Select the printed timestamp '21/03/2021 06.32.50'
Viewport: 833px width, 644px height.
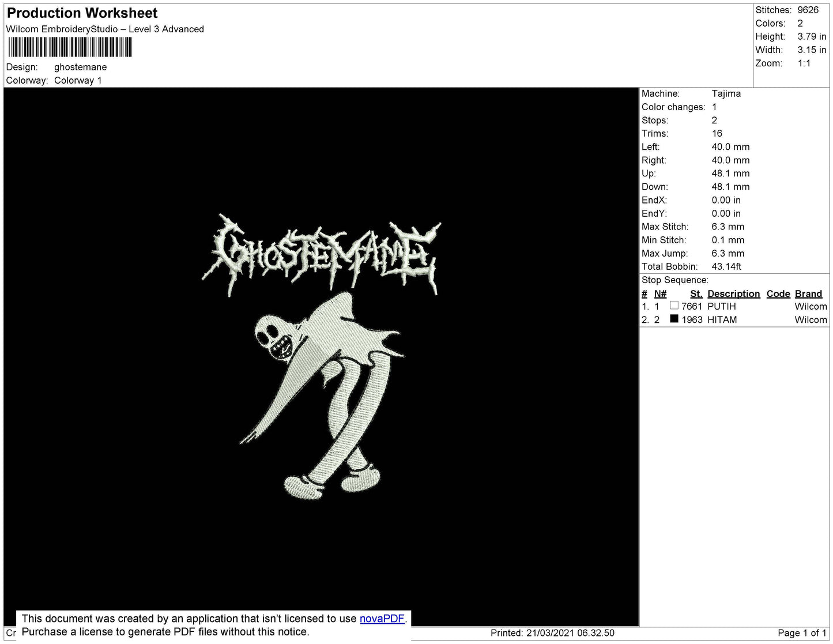tap(570, 632)
